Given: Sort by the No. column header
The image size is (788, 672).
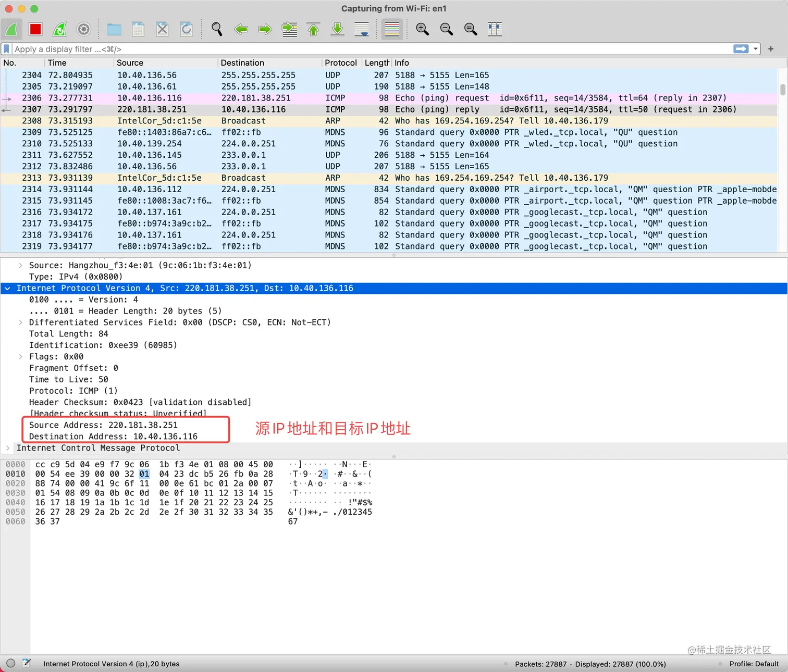Looking at the screenshot, I should point(22,63).
